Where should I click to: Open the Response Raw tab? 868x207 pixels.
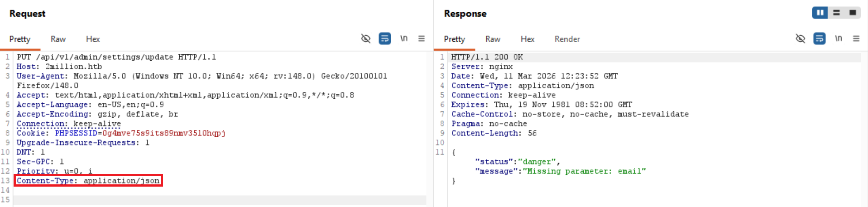click(493, 39)
